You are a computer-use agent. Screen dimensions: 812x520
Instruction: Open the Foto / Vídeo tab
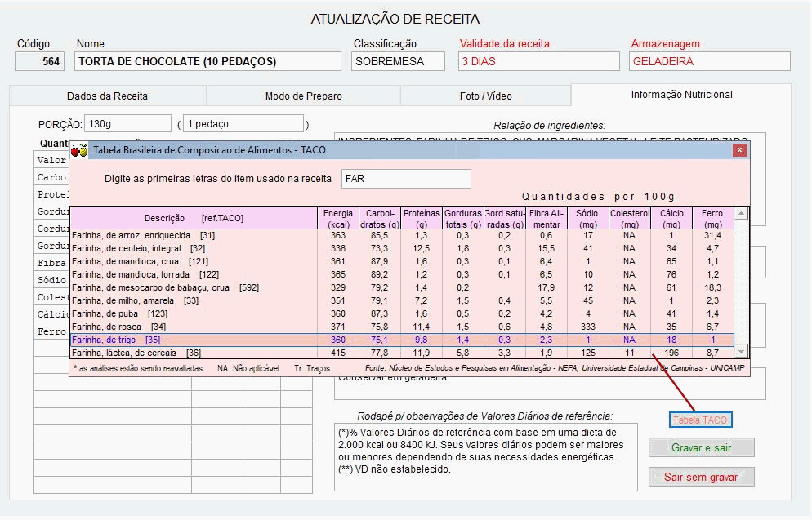coord(486,96)
